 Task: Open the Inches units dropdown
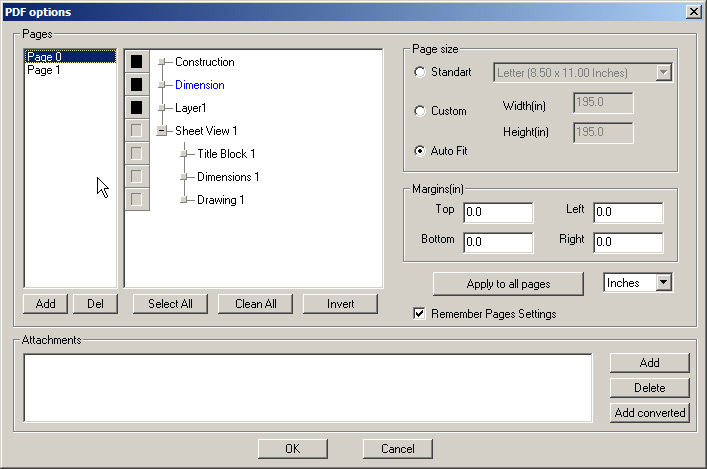[662, 283]
